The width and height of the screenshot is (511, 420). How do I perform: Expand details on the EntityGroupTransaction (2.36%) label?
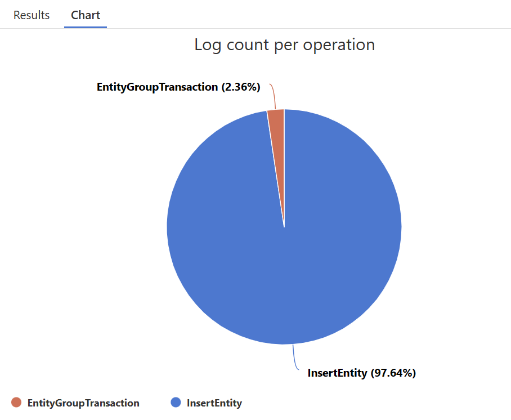[x=178, y=87]
